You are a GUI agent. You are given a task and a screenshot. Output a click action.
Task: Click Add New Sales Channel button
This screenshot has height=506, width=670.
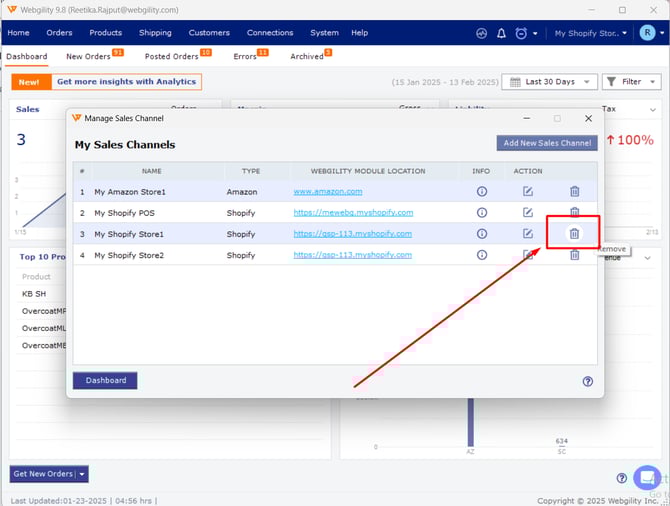coord(546,143)
